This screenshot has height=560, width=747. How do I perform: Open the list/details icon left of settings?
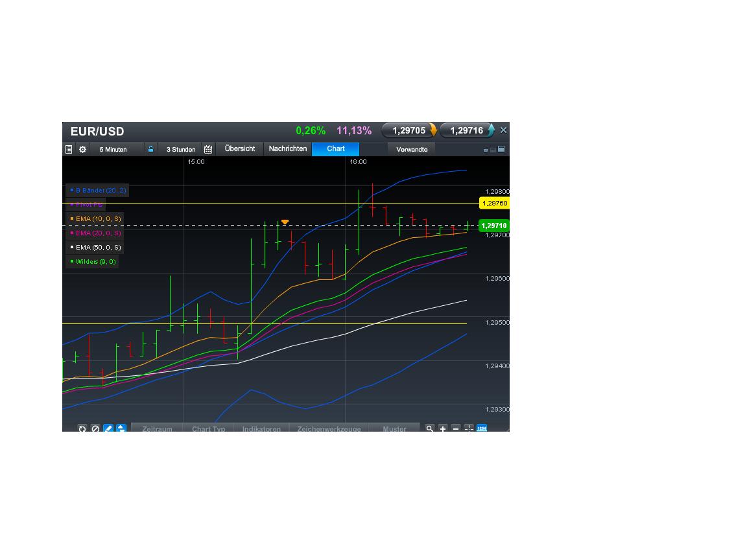pos(69,150)
